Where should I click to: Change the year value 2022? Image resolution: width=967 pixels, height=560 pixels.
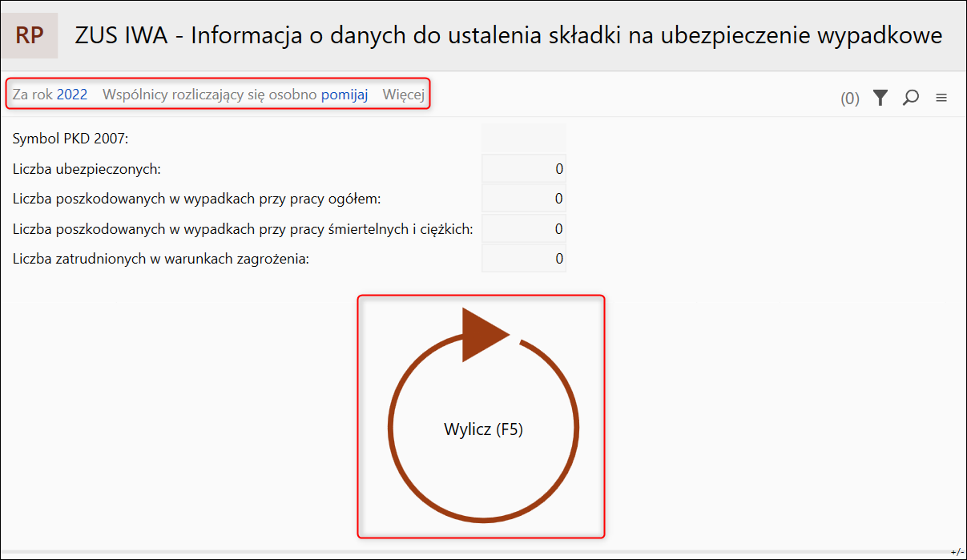[x=72, y=95]
